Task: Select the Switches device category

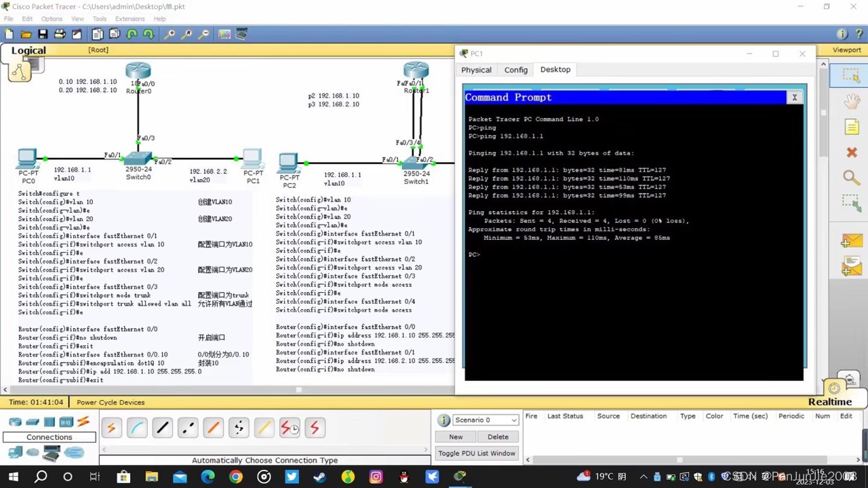Action: coord(32,422)
